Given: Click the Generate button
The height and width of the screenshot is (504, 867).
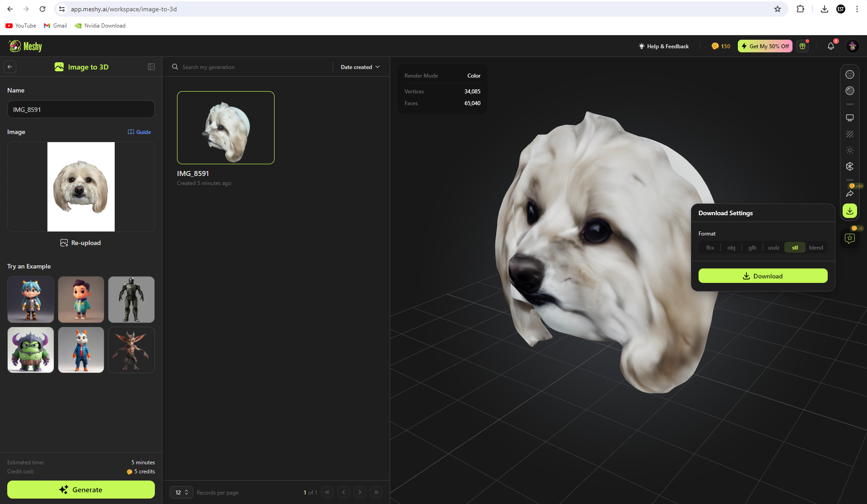Looking at the screenshot, I should [x=81, y=490].
